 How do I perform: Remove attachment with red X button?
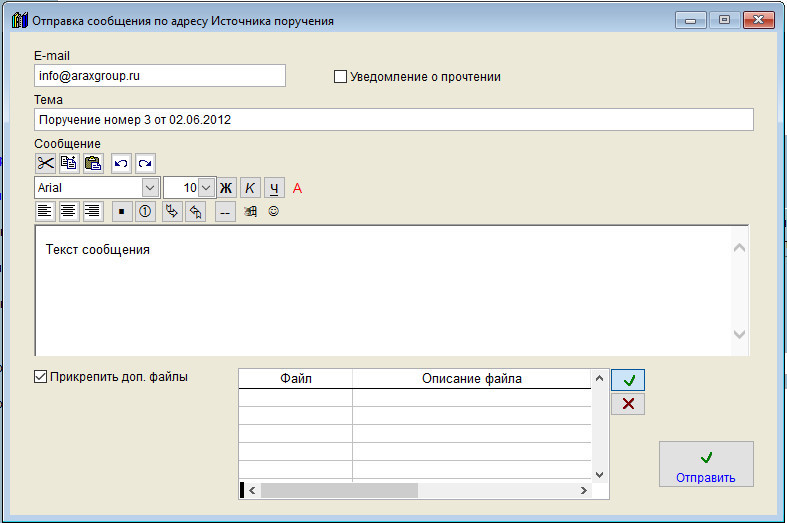[x=628, y=404]
